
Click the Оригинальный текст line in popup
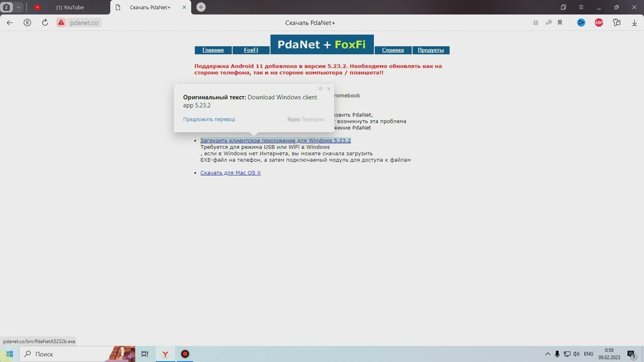point(250,101)
